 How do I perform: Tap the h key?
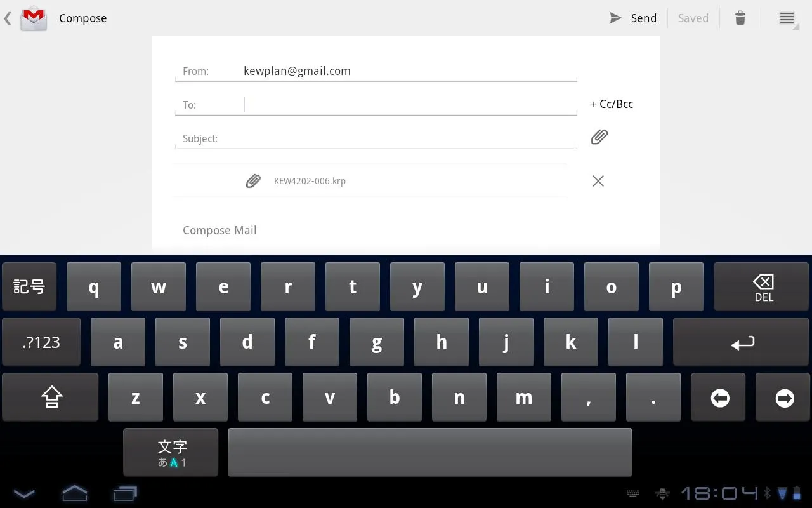(442, 342)
